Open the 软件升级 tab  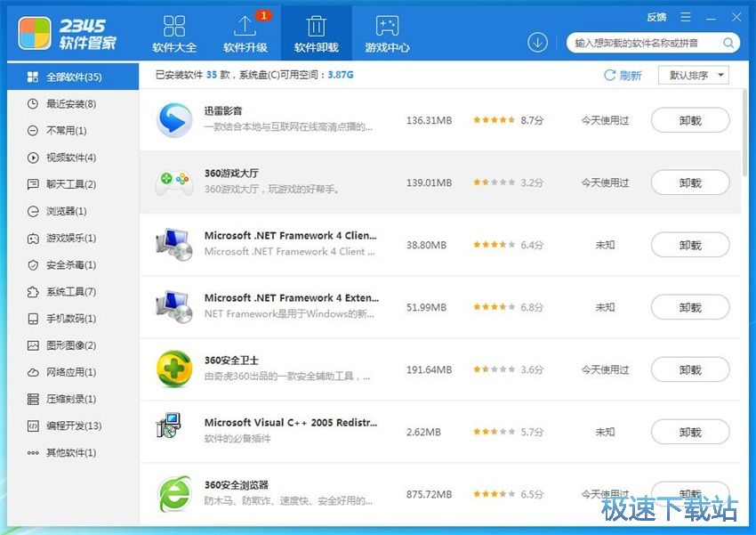coord(245,33)
